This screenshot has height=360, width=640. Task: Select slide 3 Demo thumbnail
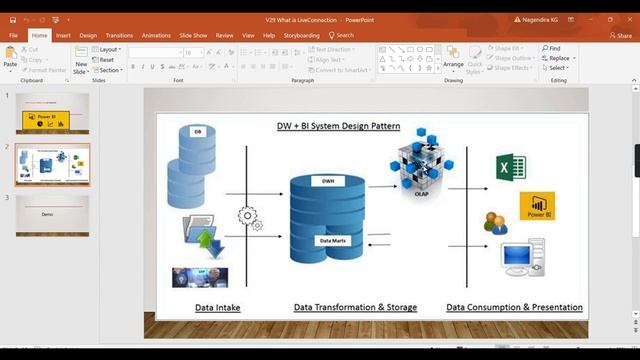coord(52,216)
